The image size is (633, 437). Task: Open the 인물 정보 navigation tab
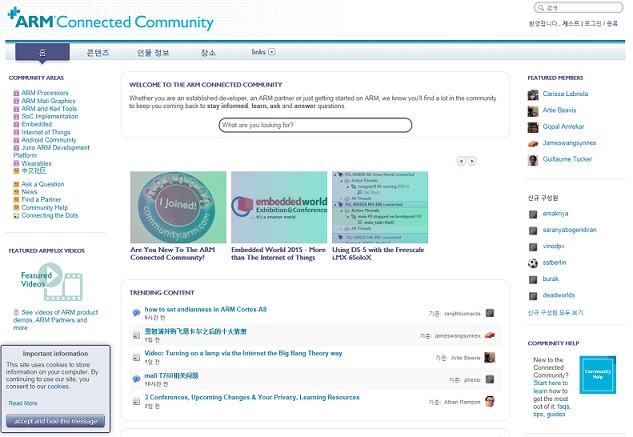coord(153,52)
